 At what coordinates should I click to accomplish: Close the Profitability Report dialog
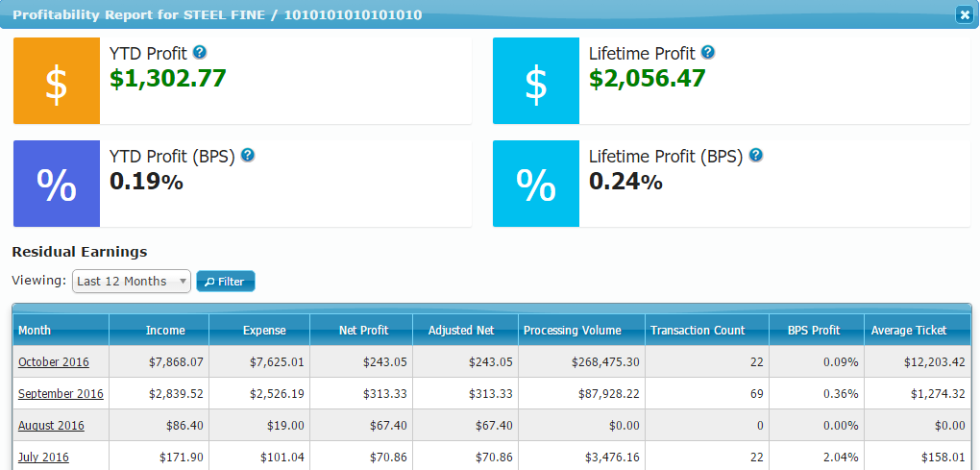coord(964,14)
